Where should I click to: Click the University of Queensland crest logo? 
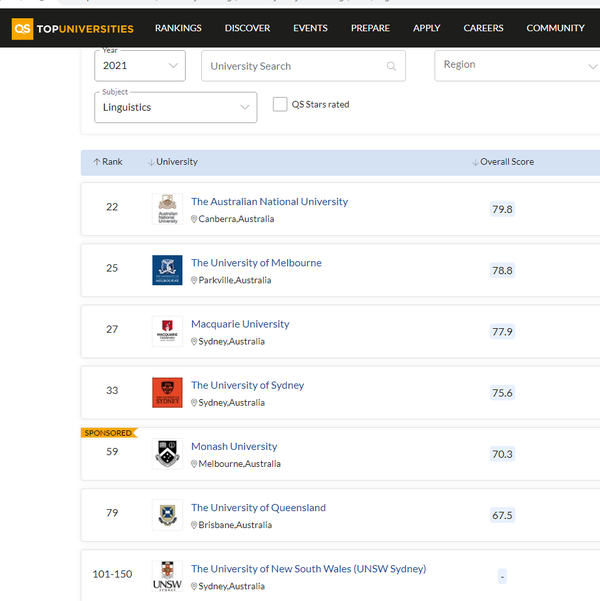point(168,515)
